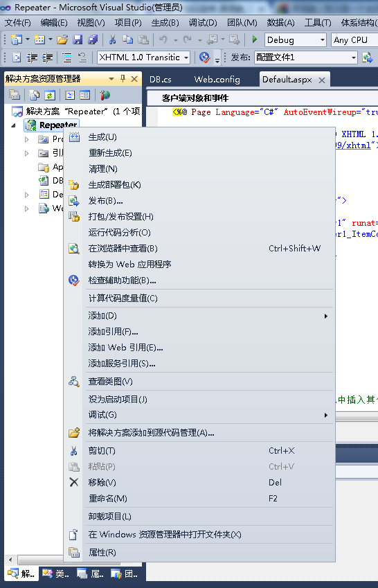Open the Solution Explorer window position dropdown arrow
The height and width of the screenshot is (588, 378).
(111, 79)
